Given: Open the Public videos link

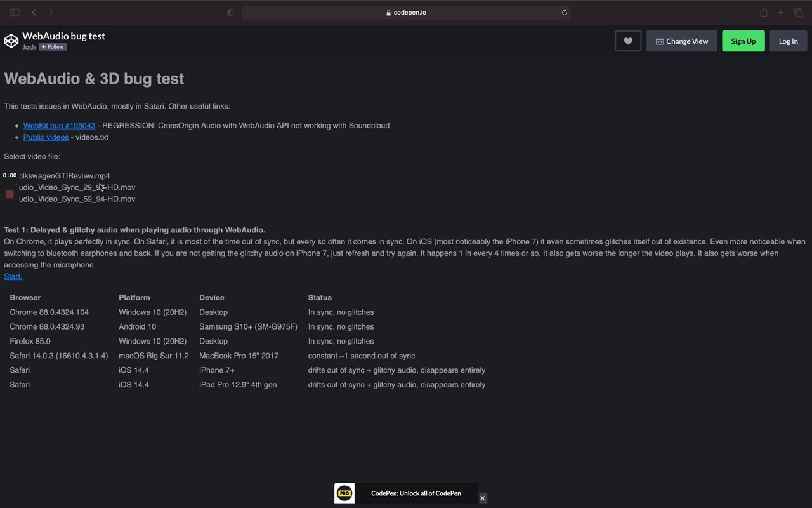Looking at the screenshot, I should [x=46, y=137].
